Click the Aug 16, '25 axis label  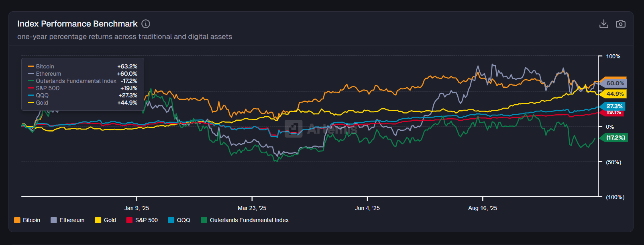pos(482,208)
